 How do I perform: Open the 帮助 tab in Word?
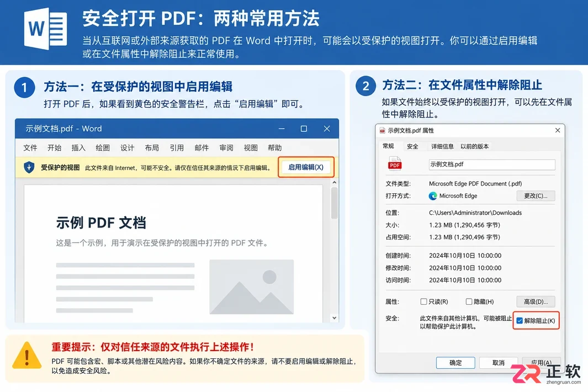coord(275,148)
